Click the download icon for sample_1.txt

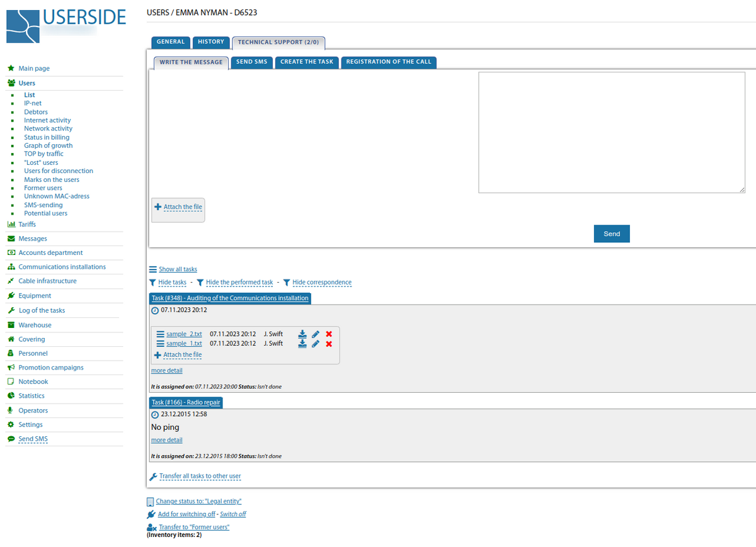[x=302, y=344]
